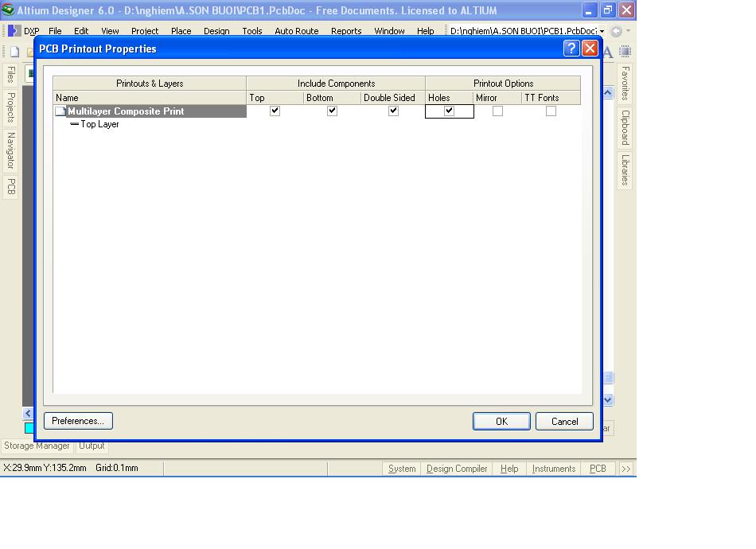Open the Auto Route menu
Image resolution: width=756 pixels, height=549 pixels.
point(297,31)
